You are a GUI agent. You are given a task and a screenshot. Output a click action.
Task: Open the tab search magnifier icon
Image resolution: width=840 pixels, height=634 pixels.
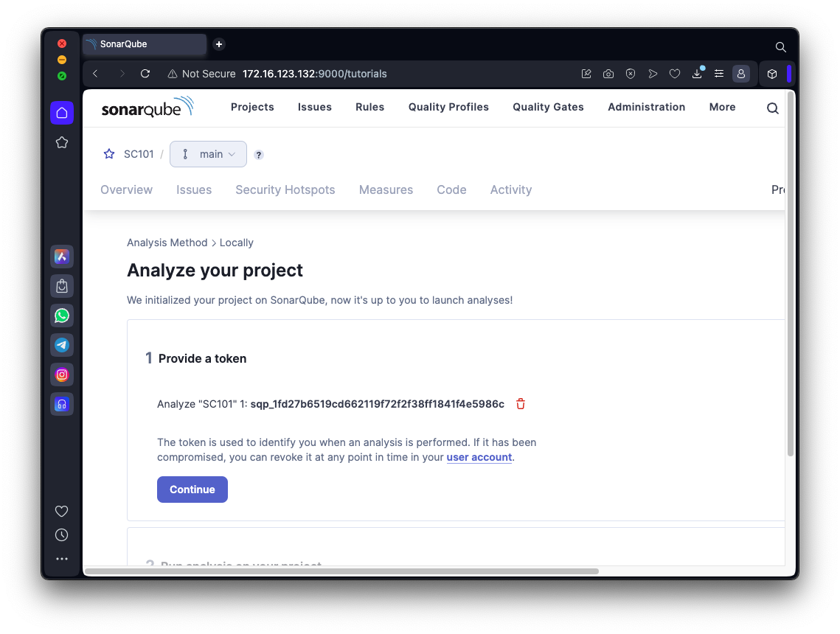tap(780, 47)
